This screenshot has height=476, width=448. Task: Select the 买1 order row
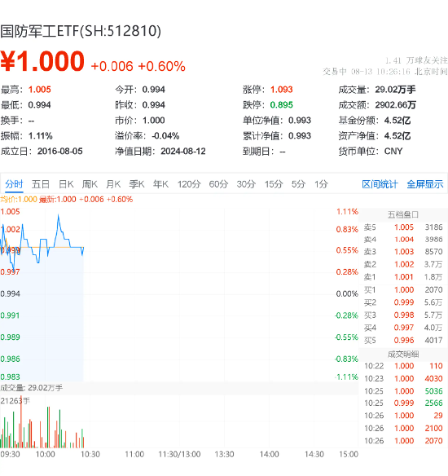403,290
